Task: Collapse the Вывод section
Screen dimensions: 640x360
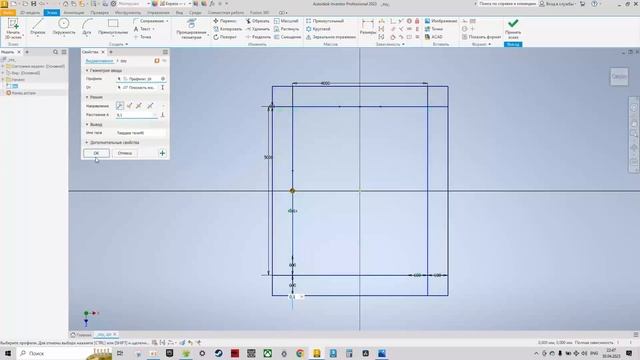Action: tap(87, 124)
